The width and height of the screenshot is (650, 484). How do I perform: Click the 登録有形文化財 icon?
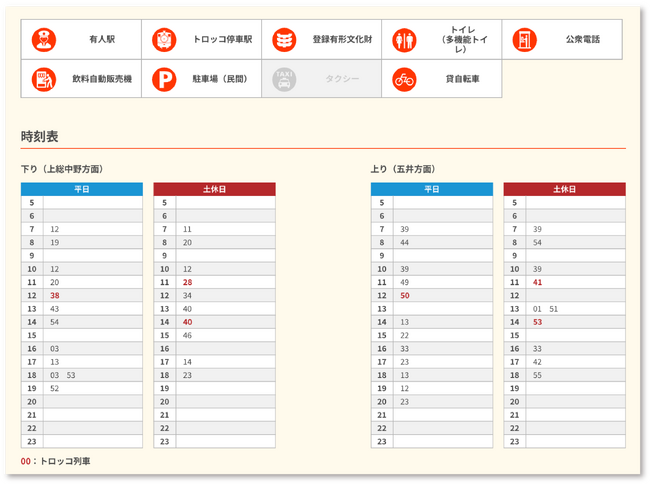click(284, 40)
